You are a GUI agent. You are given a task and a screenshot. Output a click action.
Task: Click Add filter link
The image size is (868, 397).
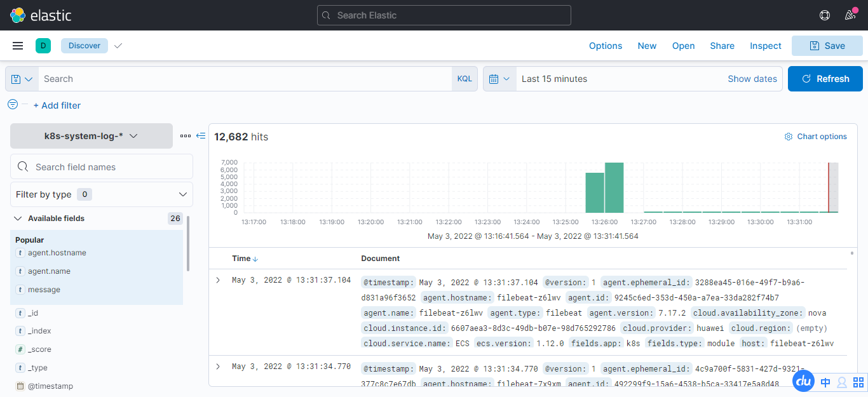[x=57, y=105]
